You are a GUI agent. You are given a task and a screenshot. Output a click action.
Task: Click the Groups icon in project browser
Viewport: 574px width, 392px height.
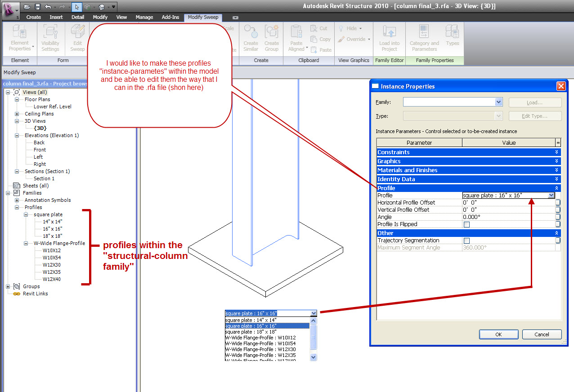click(17, 286)
